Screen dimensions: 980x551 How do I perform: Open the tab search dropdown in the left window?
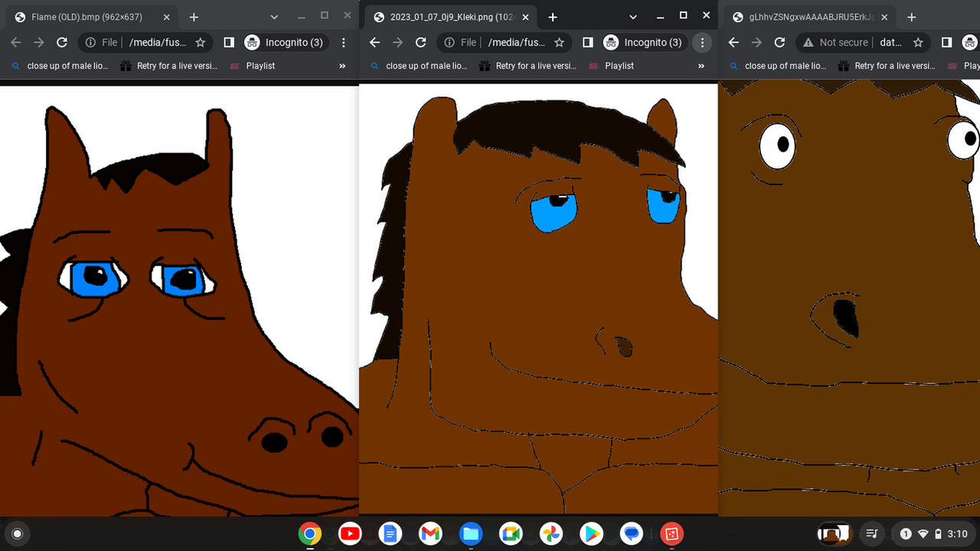click(x=274, y=17)
